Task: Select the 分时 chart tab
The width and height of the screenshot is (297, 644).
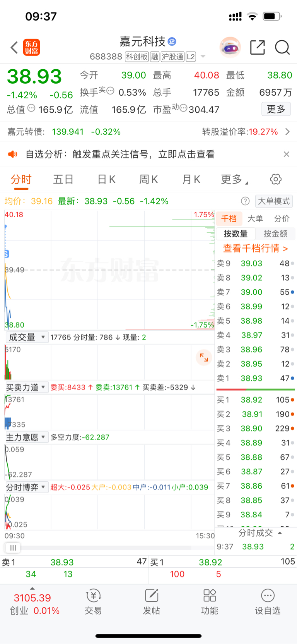Action: (21, 179)
